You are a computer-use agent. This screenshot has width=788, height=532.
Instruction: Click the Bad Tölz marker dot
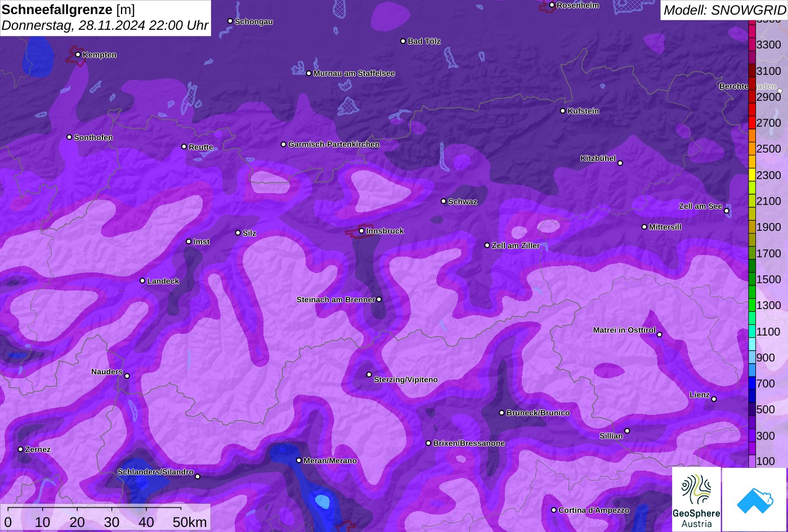pyautogui.click(x=403, y=41)
